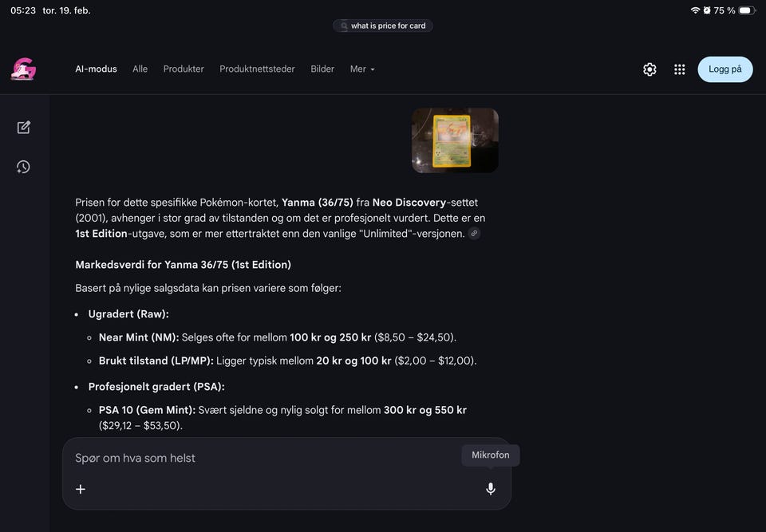
Task: Tap the microphone icon for voice input
Action: [491, 489]
